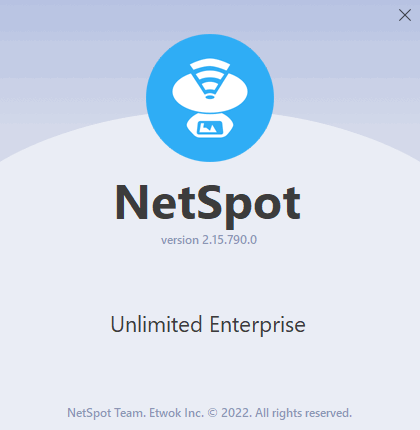Select the version number 2.15.790.0
Viewport: 420px width, 430px height.
coord(230,240)
